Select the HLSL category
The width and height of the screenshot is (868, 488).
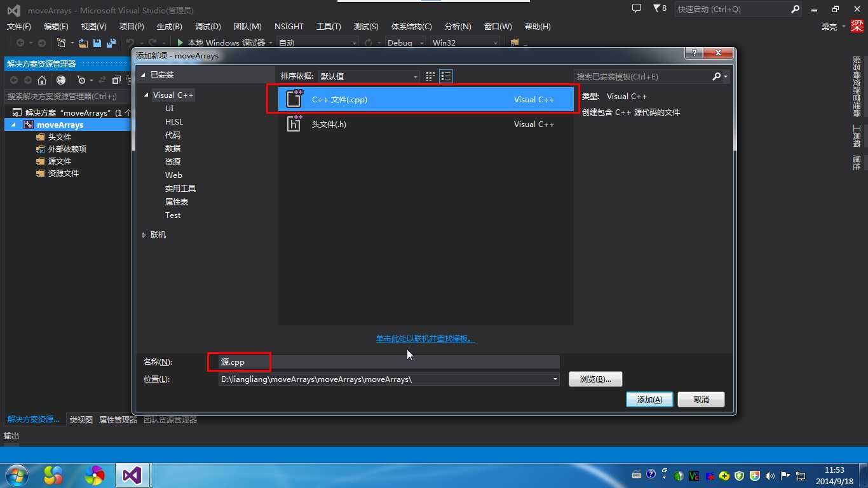pyautogui.click(x=174, y=122)
